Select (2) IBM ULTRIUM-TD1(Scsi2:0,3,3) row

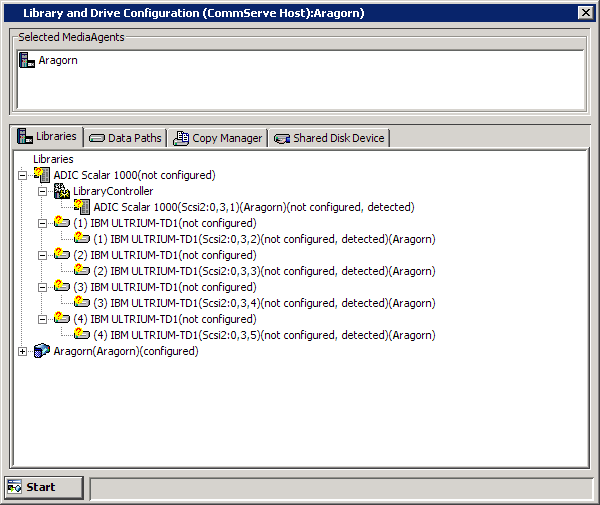point(264,271)
